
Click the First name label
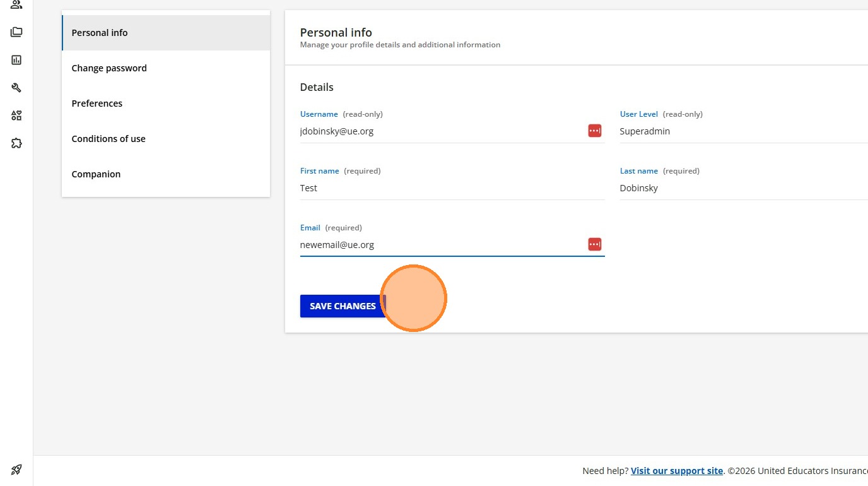pos(320,171)
